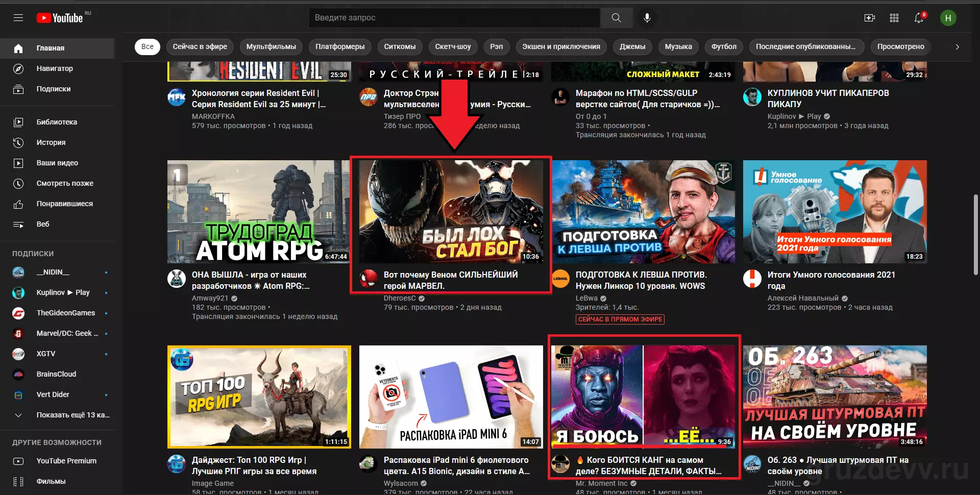Open the LeBwa channel avatar
Image resolution: width=980 pixels, height=495 pixels.
coord(560,279)
